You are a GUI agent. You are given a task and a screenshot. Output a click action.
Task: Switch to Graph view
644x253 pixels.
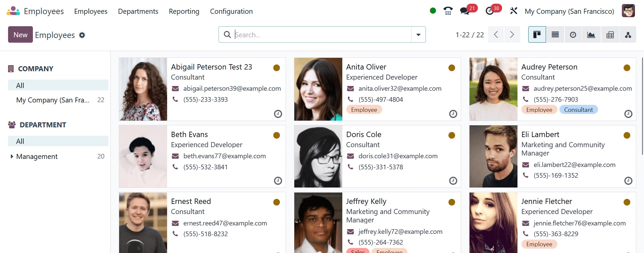point(591,35)
